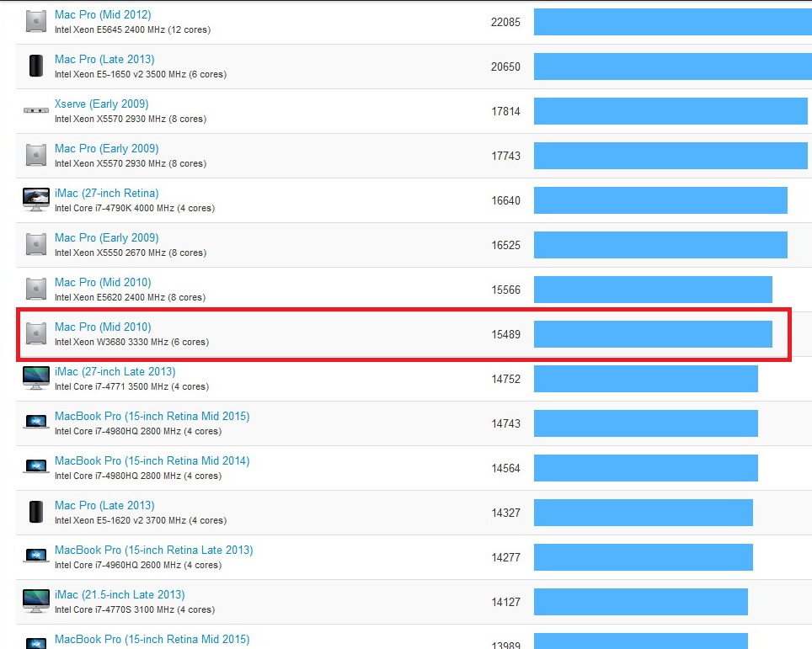Image resolution: width=812 pixels, height=649 pixels.
Task: Open the iMac (21.5-inch Late 2013) link
Action: pos(120,594)
